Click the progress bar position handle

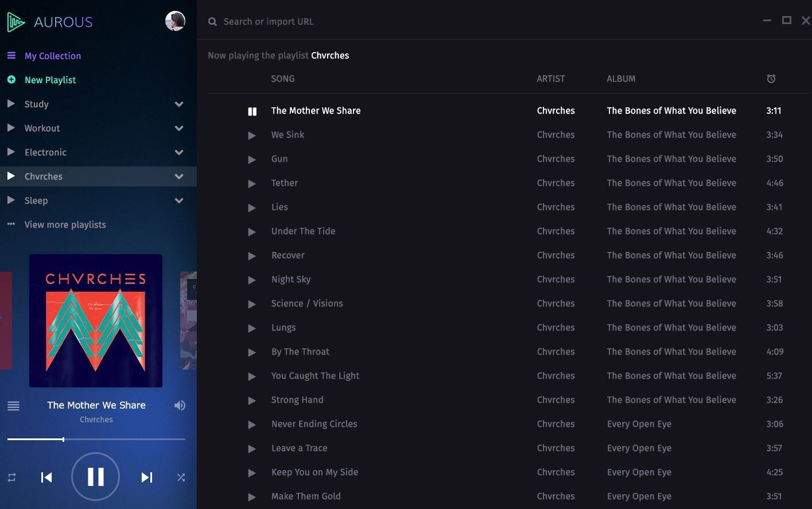(x=63, y=439)
